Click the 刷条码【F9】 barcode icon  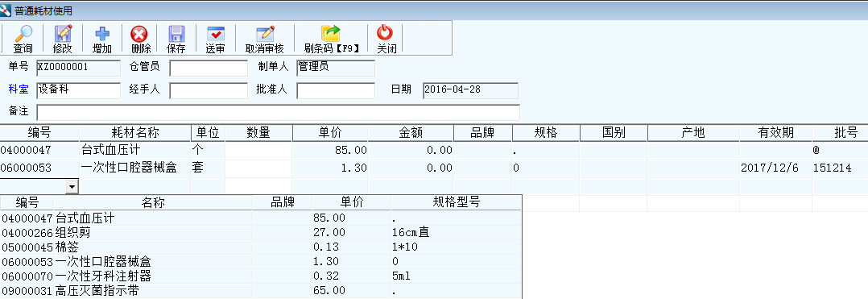(330, 34)
